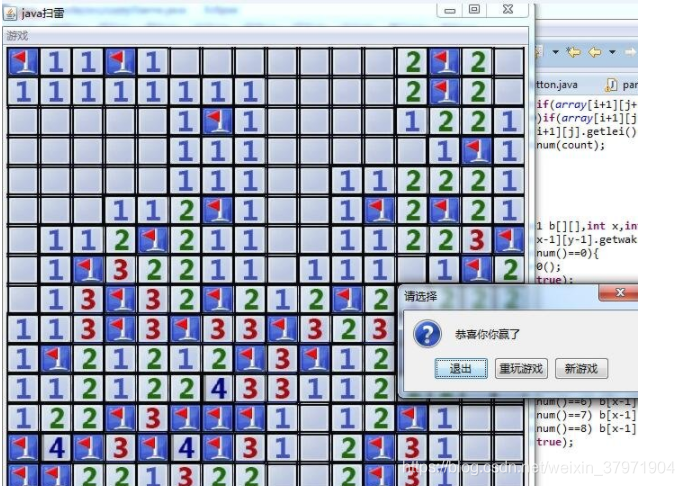The image size is (684, 486).
Task: Click the 恭喜你你赢了 message text
Action: click(487, 335)
